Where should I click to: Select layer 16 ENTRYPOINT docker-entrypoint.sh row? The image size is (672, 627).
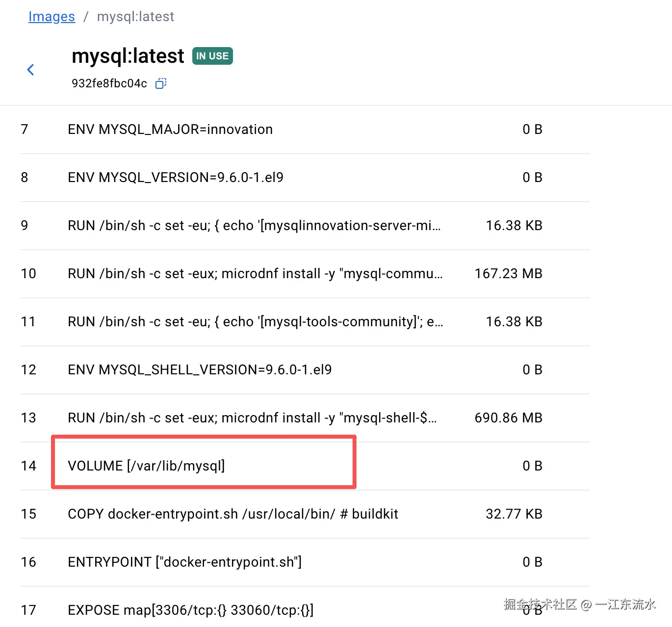305,562
